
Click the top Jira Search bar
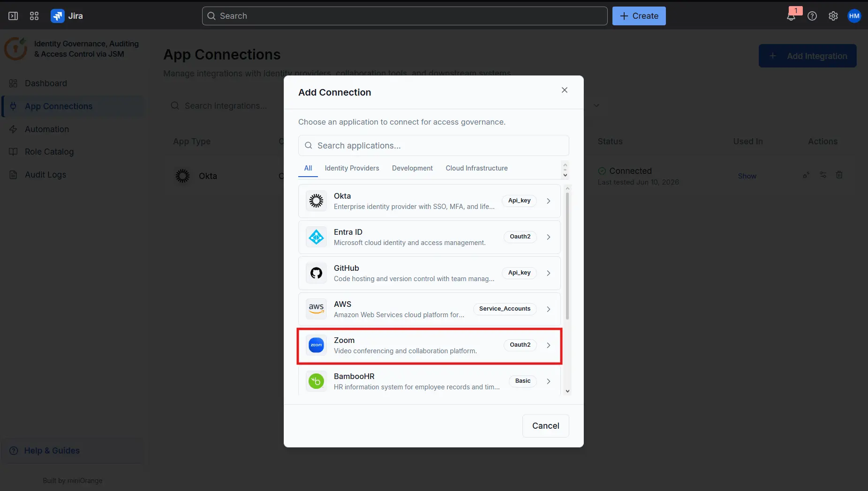(405, 16)
